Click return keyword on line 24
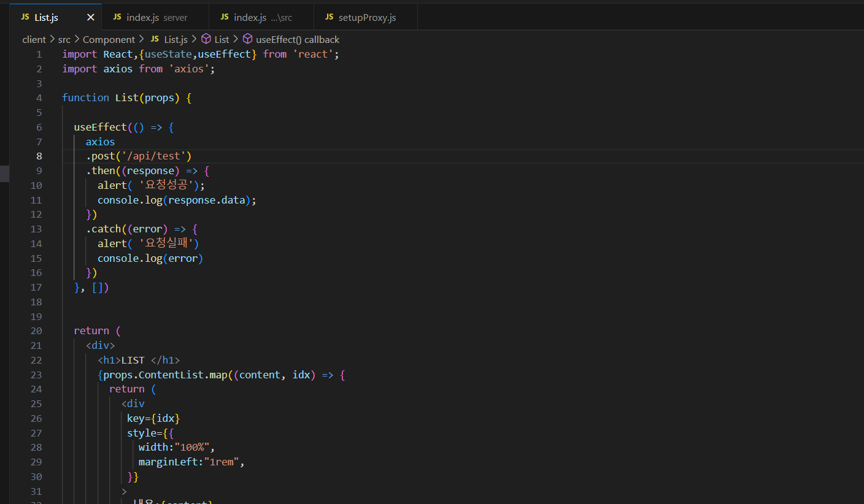The height and width of the screenshot is (504, 864). pyautogui.click(x=127, y=389)
